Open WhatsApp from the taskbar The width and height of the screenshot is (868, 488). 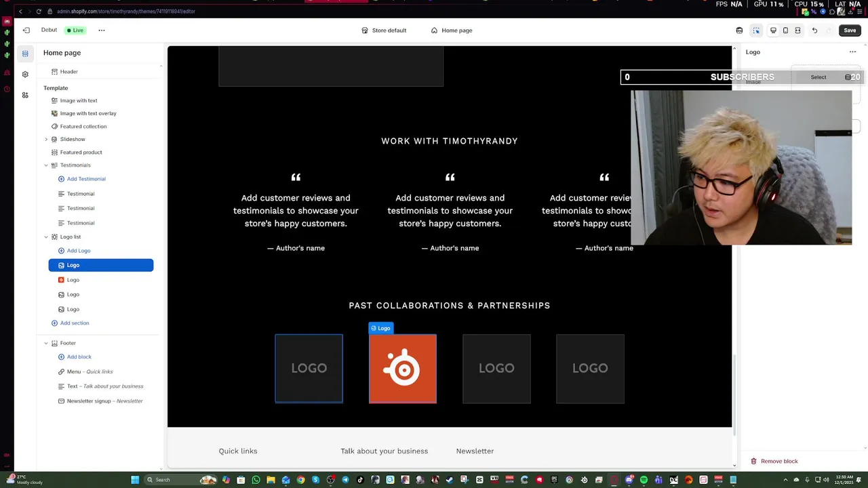pos(256,480)
